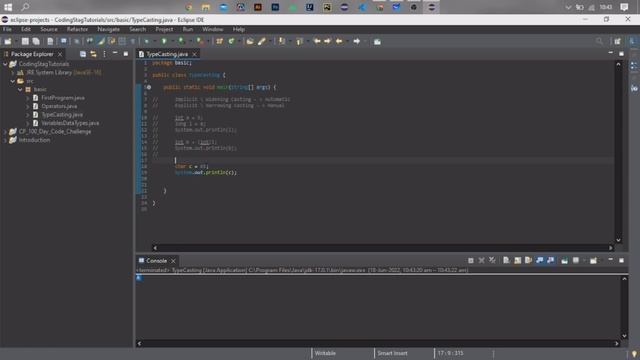Collapse the basic package
640x360 pixels.
tap(20, 89)
